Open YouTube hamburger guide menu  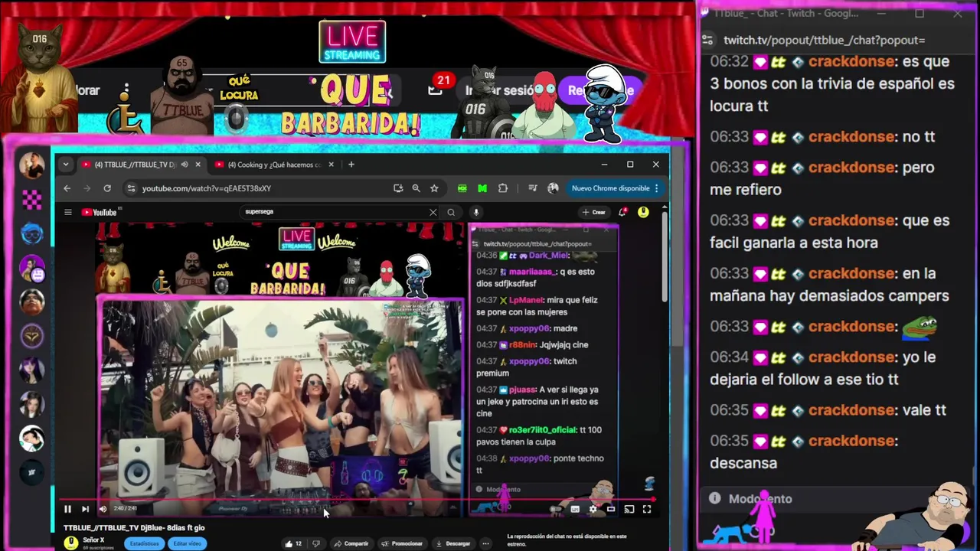[68, 212]
